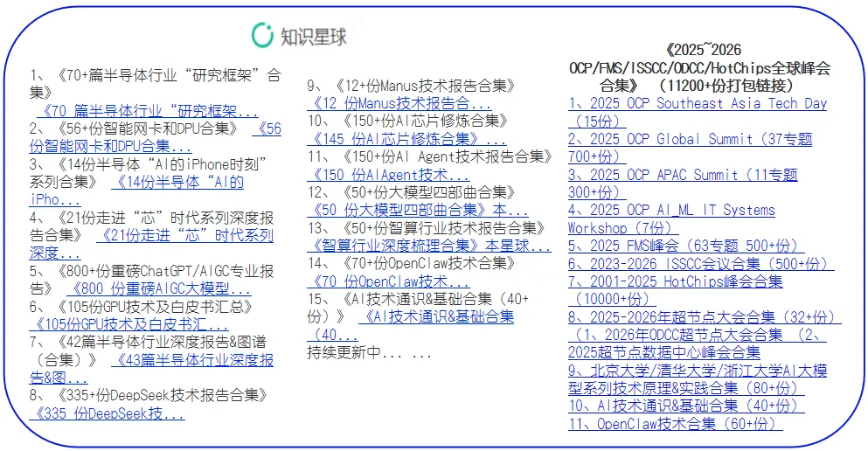Click the 知识星球 logo icon
868x451 pixels.
pos(262,36)
